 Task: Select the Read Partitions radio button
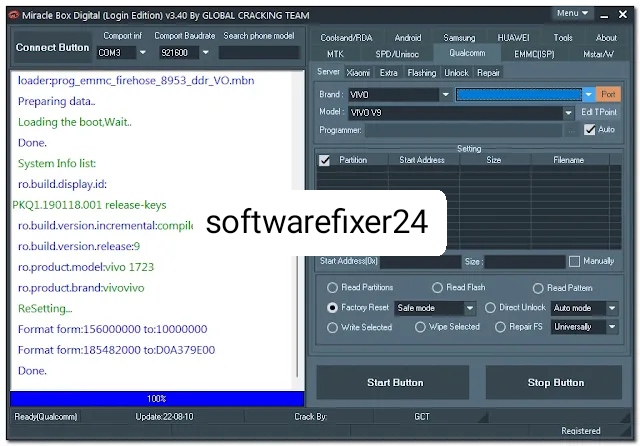pyautogui.click(x=332, y=288)
